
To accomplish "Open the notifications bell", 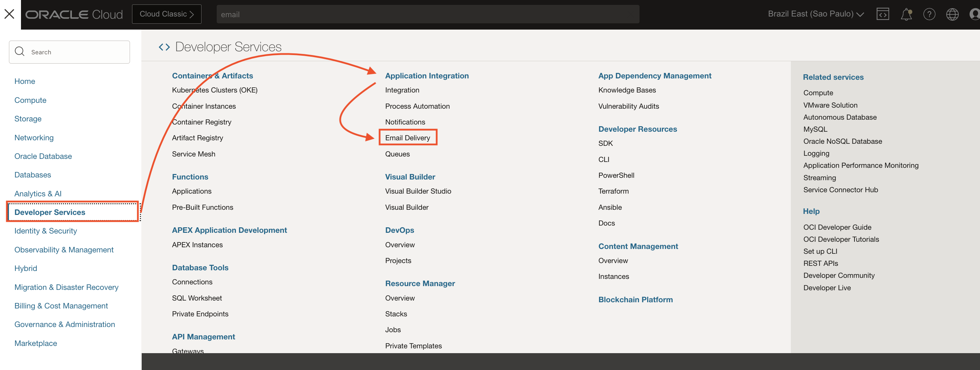I will (906, 14).
